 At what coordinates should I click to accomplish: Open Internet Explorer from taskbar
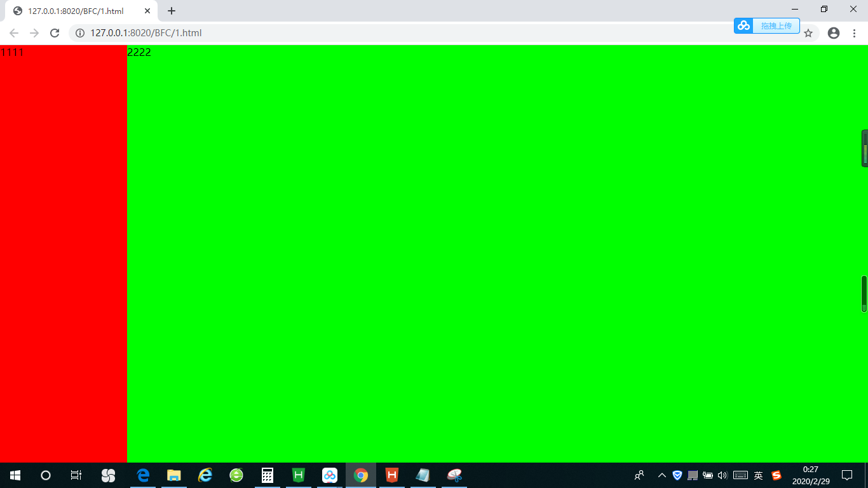pos(205,475)
